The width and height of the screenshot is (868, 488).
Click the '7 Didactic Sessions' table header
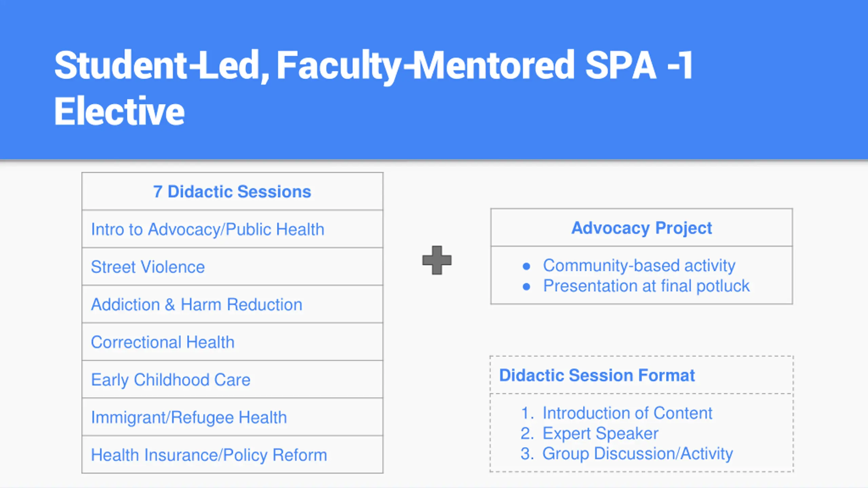point(232,191)
